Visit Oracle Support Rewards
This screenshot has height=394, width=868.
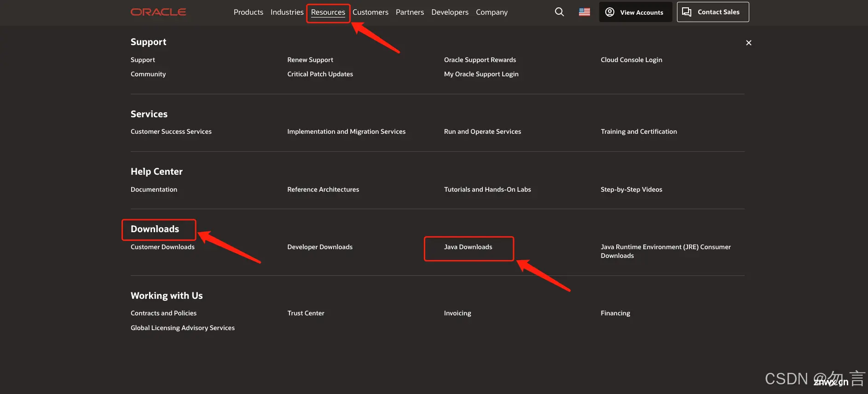click(480, 60)
